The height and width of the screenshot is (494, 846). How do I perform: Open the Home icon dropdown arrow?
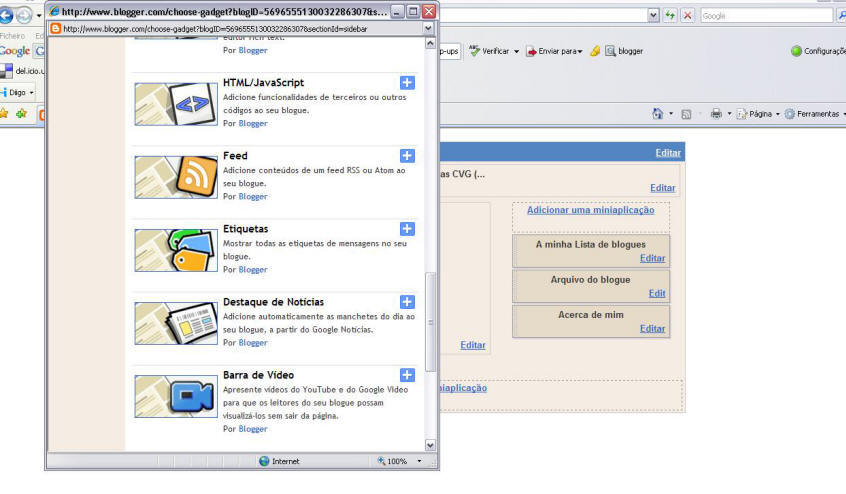click(x=671, y=114)
